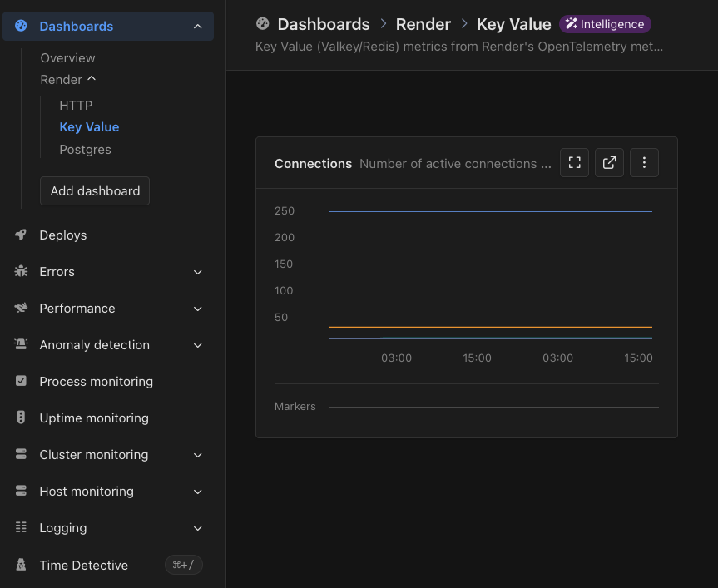Click the Errors bug icon
The width and height of the screenshot is (718, 588).
click(x=21, y=271)
